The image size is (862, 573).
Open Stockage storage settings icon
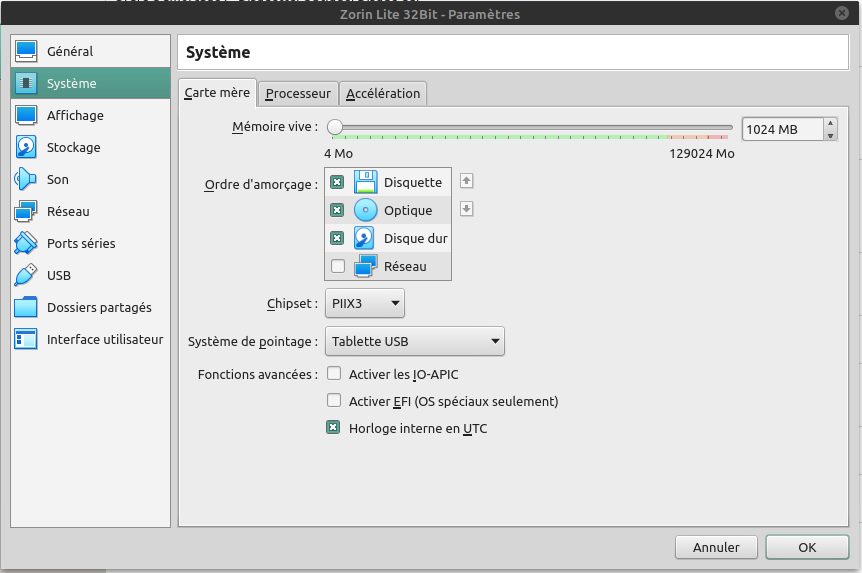[x=26, y=147]
